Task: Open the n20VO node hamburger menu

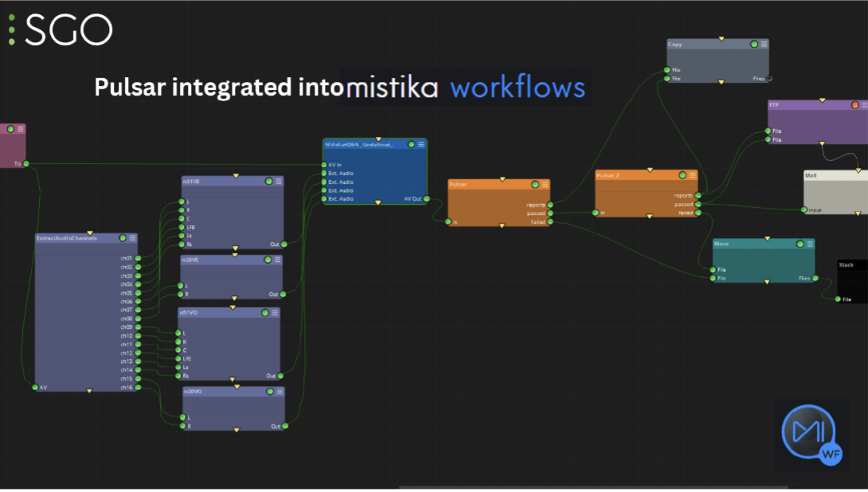Action: (280, 391)
